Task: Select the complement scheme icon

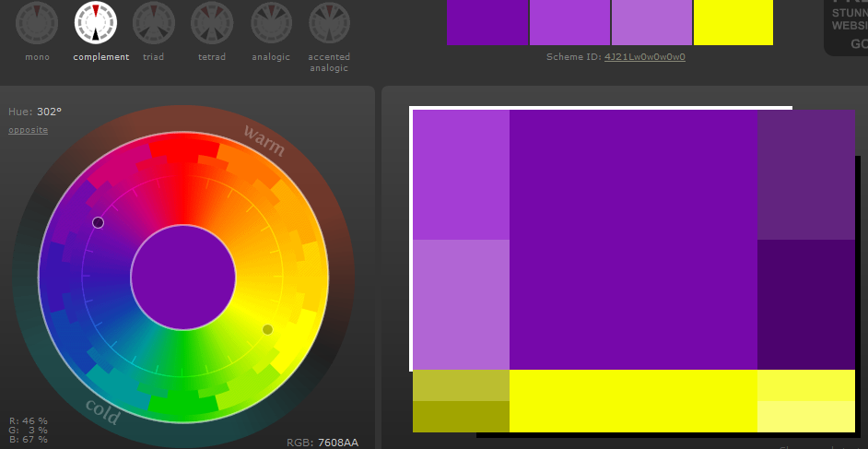Action: click(96, 23)
